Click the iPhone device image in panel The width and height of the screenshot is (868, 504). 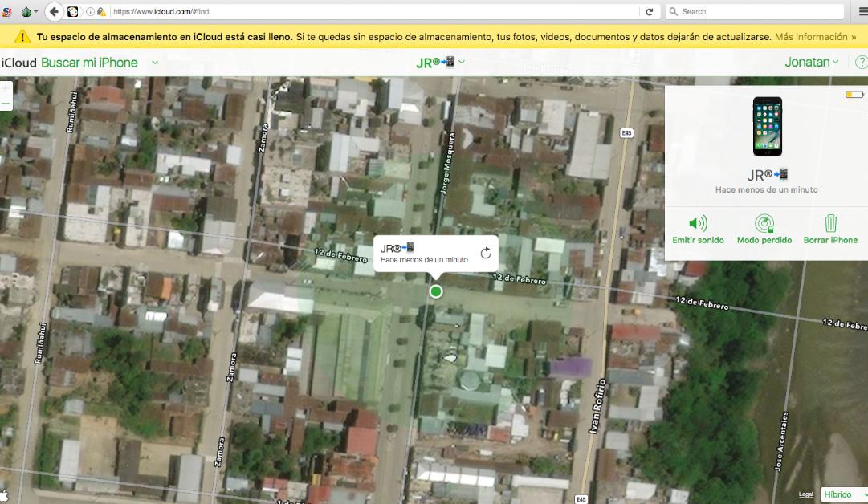767,126
